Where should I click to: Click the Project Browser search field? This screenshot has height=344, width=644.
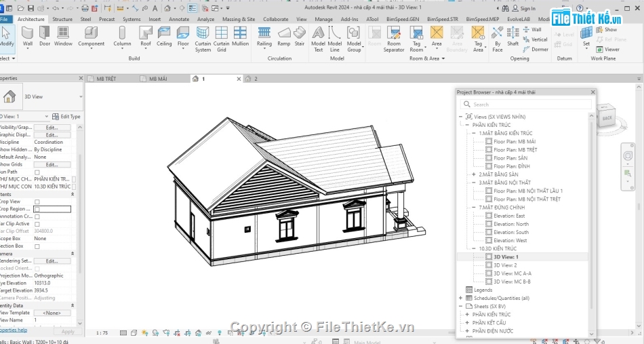click(526, 104)
